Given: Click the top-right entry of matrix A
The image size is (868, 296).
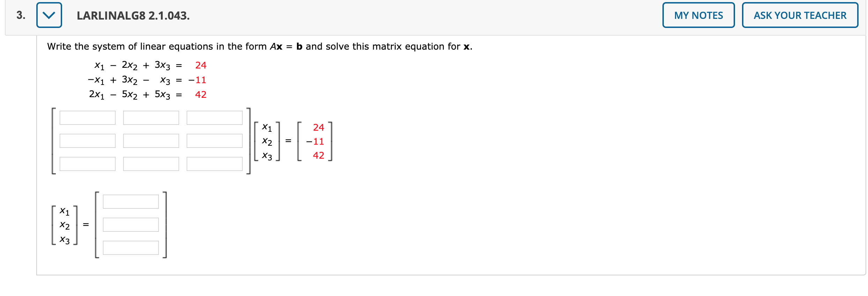Looking at the screenshot, I should 215,118.
